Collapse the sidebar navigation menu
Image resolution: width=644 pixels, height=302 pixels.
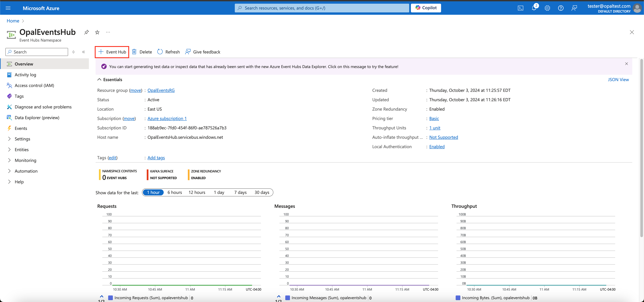click(x=84, y=52)
